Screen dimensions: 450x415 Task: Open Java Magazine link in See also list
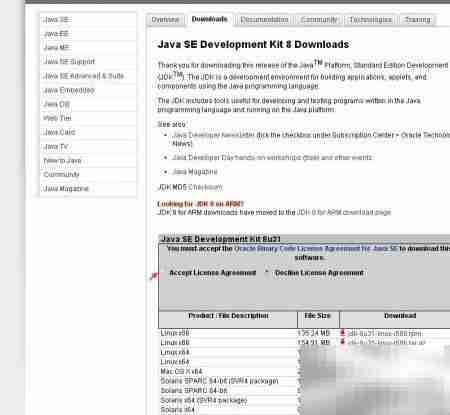195,172
